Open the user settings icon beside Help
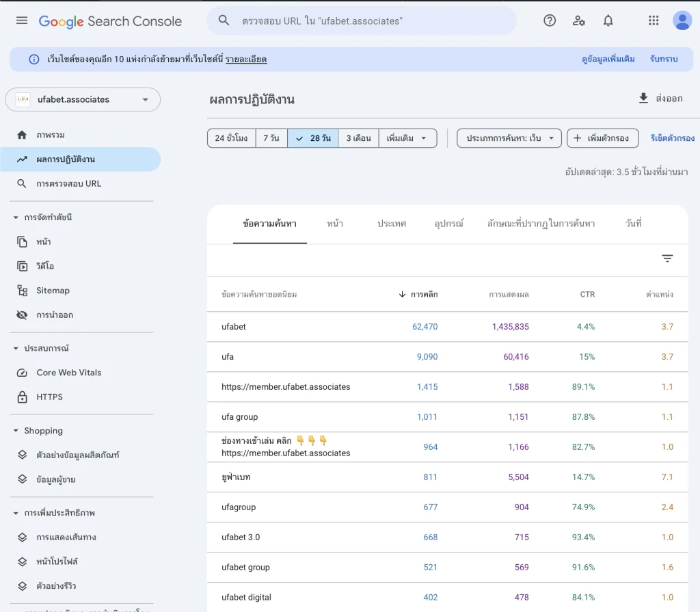The height and width of the screenshot is (612, 700). pyautogui.click(x=579, y=21)
